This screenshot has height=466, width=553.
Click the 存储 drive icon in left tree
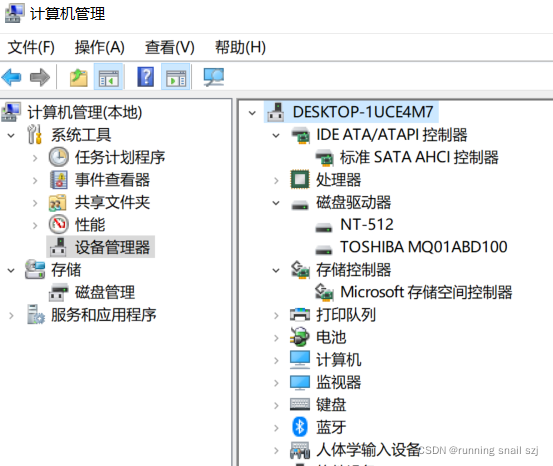(35, 270)
